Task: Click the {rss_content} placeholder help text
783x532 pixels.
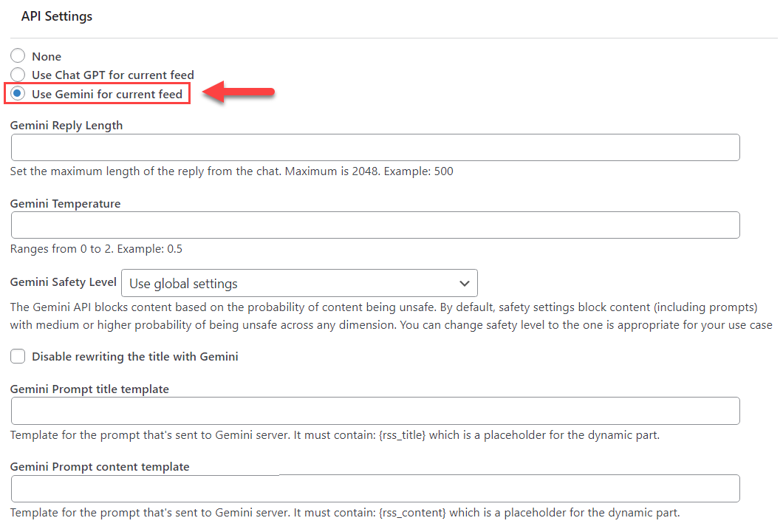Action: pos(345,513)
